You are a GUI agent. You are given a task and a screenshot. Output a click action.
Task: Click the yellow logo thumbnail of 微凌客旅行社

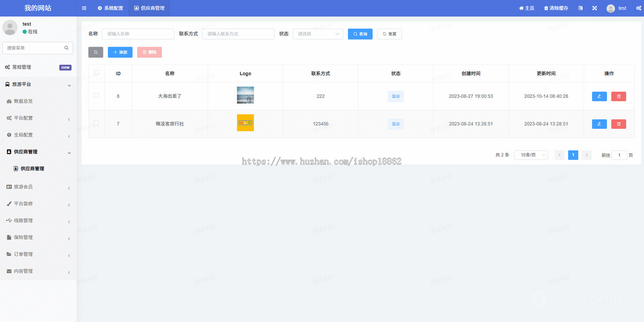click(245, 123)
